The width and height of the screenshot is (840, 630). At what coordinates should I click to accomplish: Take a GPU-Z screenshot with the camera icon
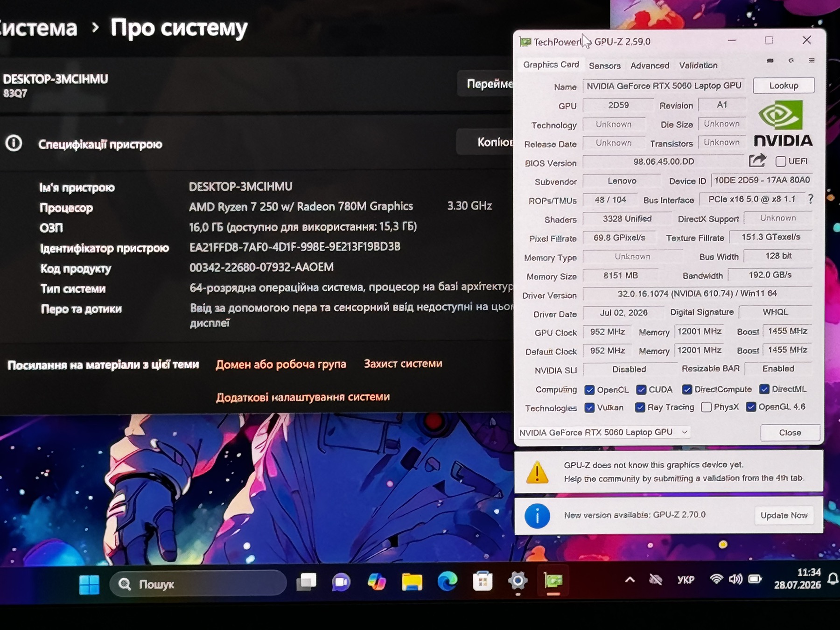click(770, 61)
